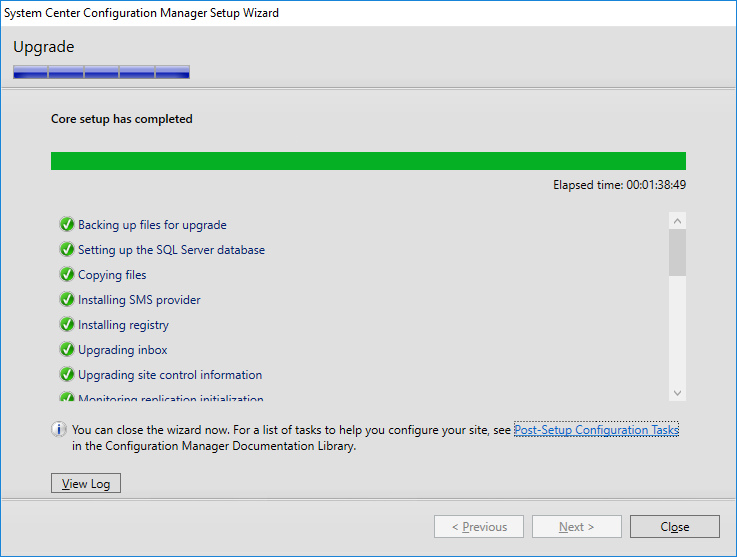Click the blue Upgrade step progress indicator
This screenshot has height=557, width=737.
coord(102,72)
